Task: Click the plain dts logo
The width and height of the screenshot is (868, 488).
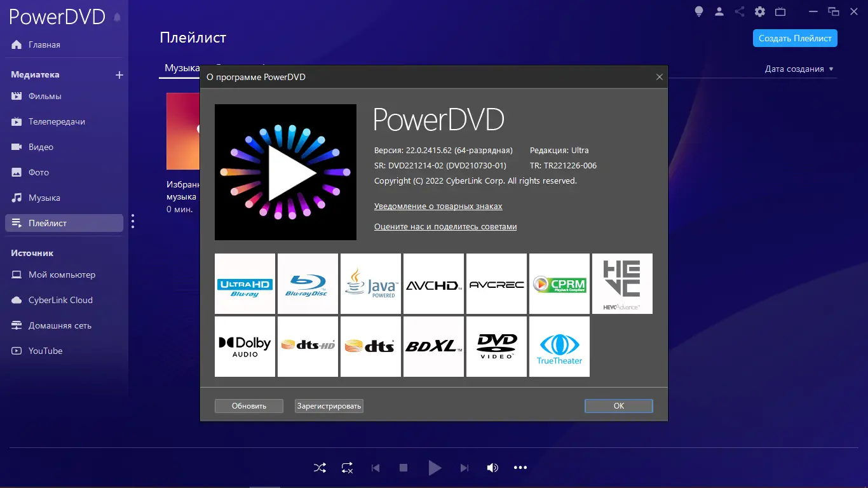Action: pyautogui.click(x=370, y=346)
